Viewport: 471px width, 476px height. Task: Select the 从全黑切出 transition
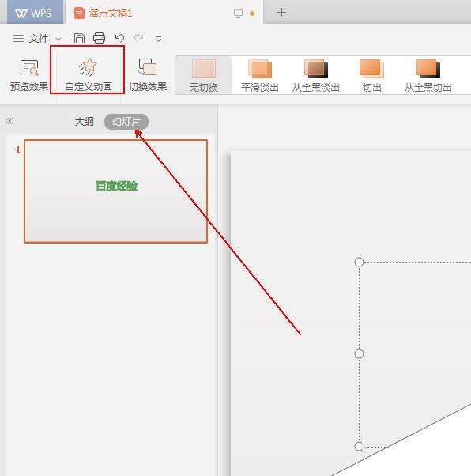tap(428, 76)
